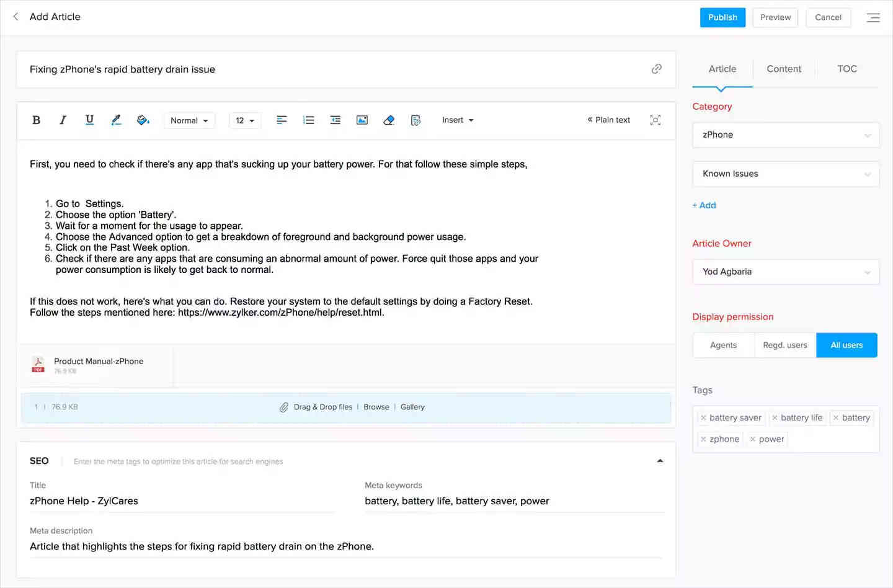
Task: Publish the article
Action: pos(722,17)
